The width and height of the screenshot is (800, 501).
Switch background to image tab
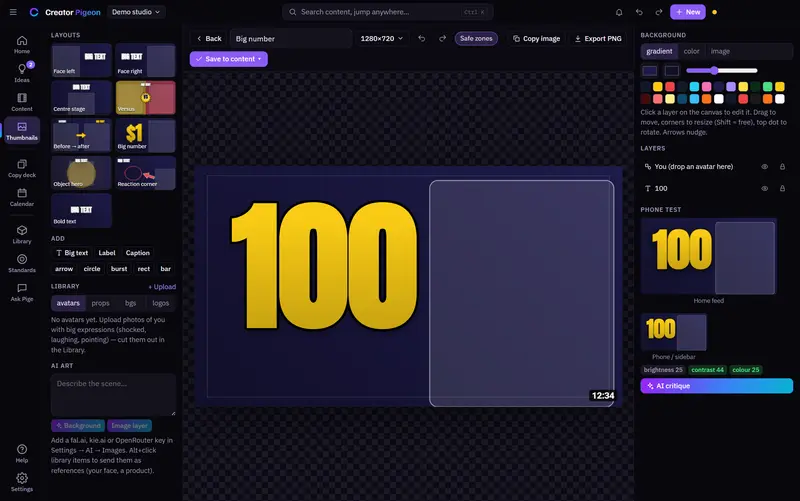[x=720, y=51]
